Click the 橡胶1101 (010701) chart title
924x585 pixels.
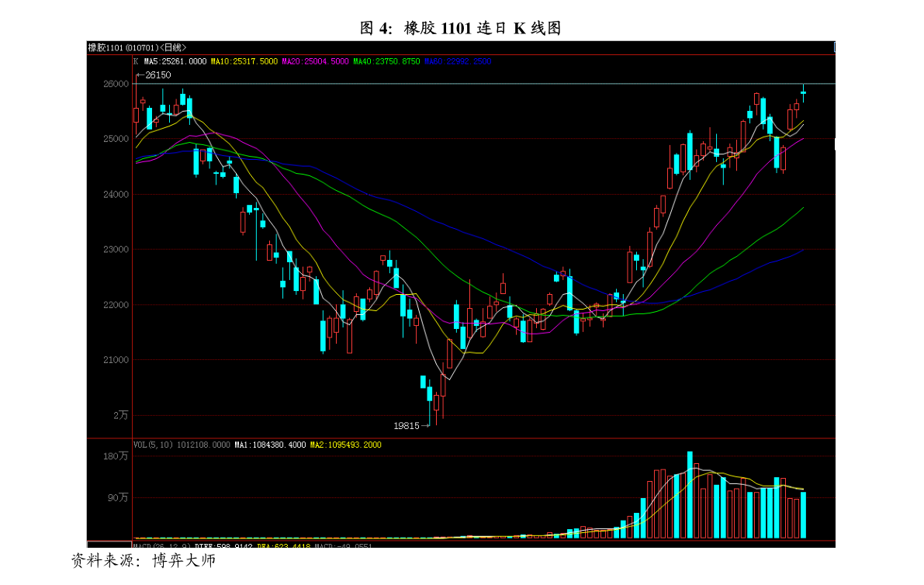[137, 47]
